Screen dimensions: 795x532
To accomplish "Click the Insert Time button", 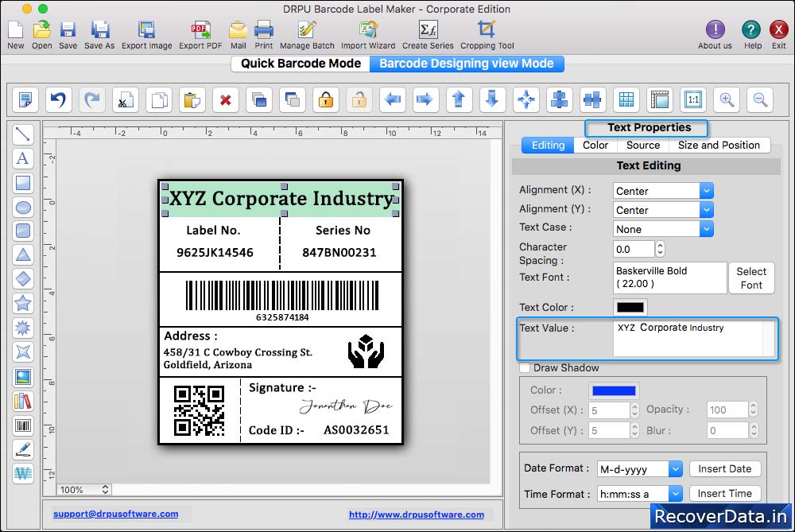I will (724, 494).
